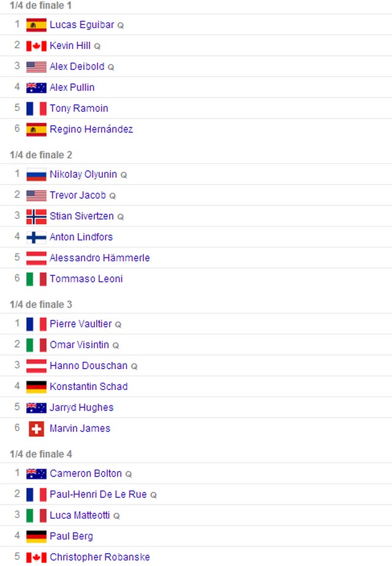The image size is (392, 566).
Task: Click the Canadian flag next to Kevin Hill
Action: tap(36, 46)
